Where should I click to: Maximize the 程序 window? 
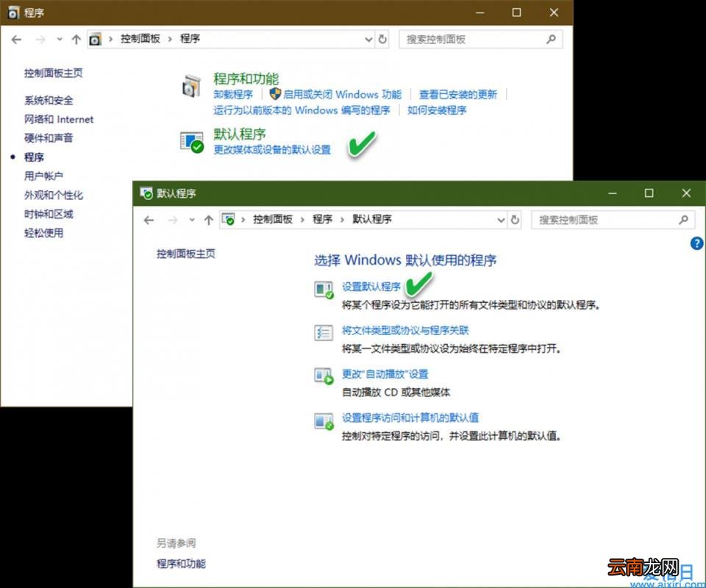516,12
